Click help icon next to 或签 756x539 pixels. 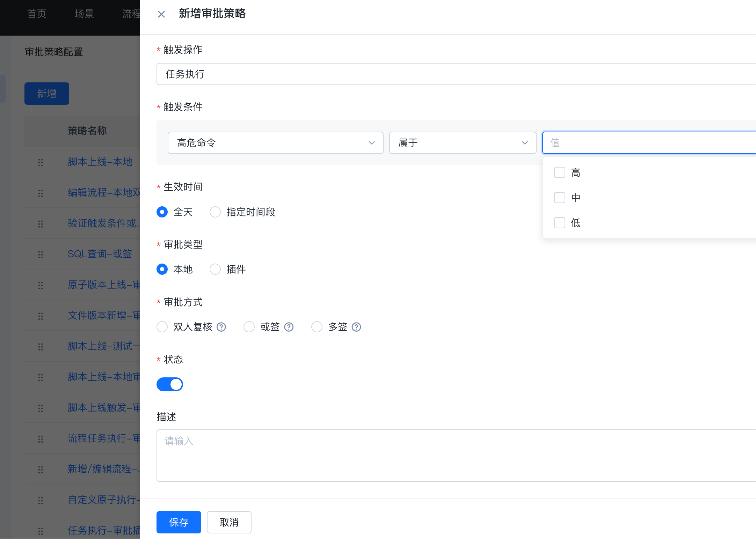289,327
